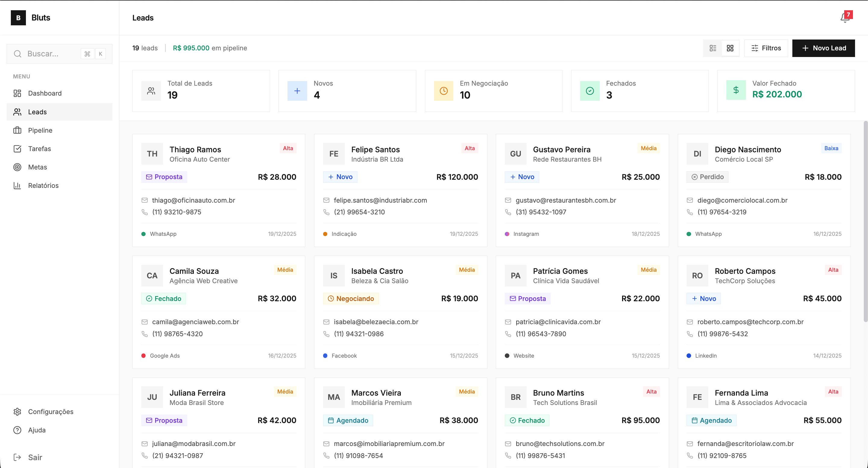Viewport: 868px width, 468px height.
Task: Toggle the 'Novo' status on Roberto Campos card
Action: point(703,299)
